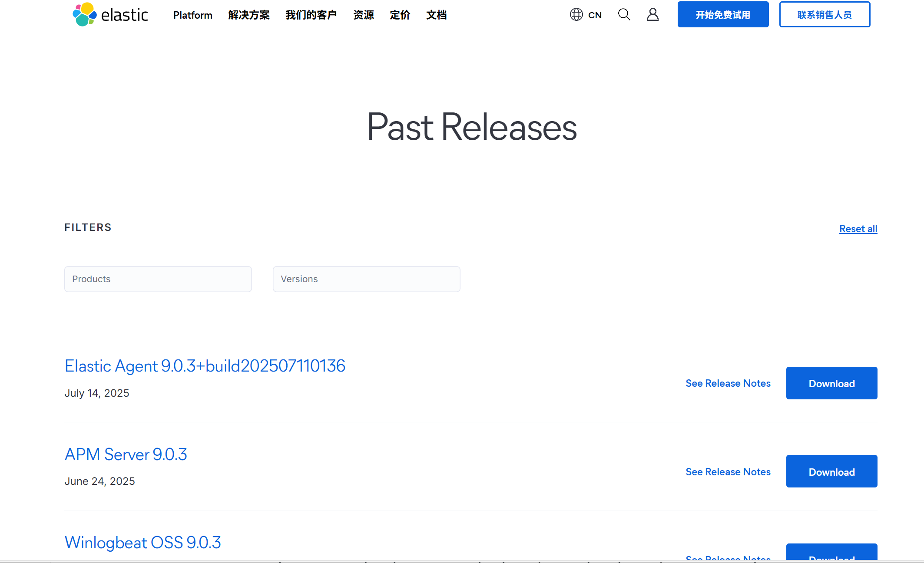Open the 解决方案 menu
The width and height of the screenshot is (924, 563).
249,15
